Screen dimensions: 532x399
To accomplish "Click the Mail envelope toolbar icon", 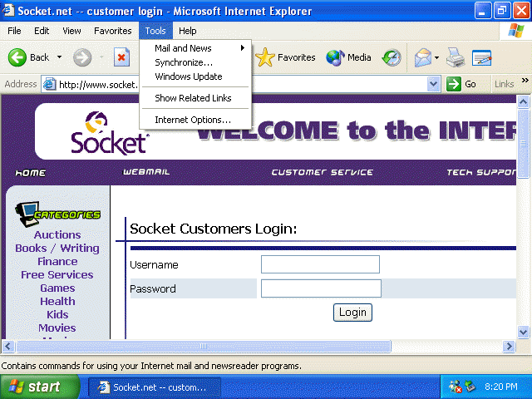I will coord(423,57).
